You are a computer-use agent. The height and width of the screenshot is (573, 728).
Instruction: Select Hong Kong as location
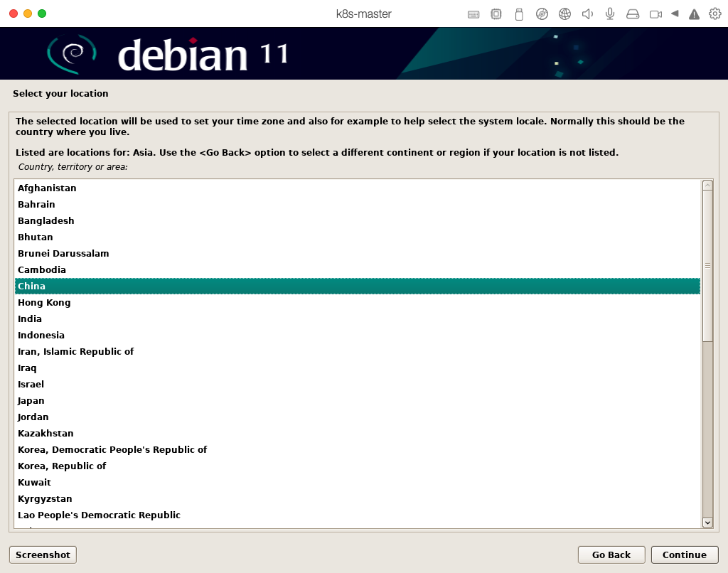click(x=357, y=302)
